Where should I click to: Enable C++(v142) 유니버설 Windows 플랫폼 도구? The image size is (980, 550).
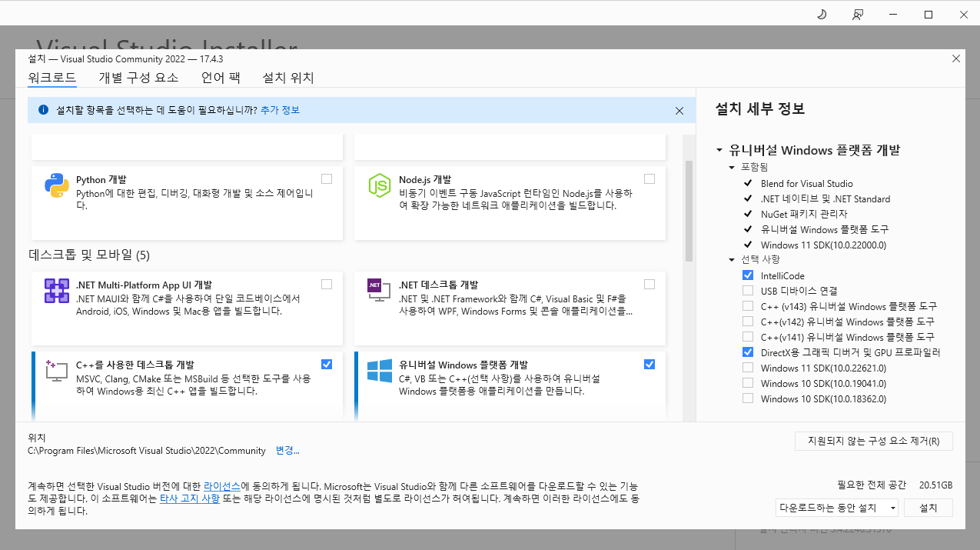click(x=748, y=322)
